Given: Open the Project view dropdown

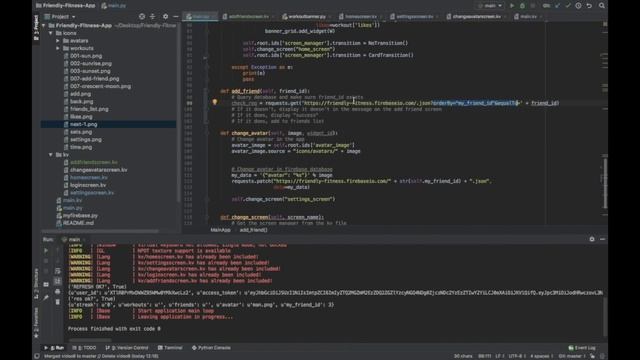Looking at the screenshot, I should click(x=60, y=17).
